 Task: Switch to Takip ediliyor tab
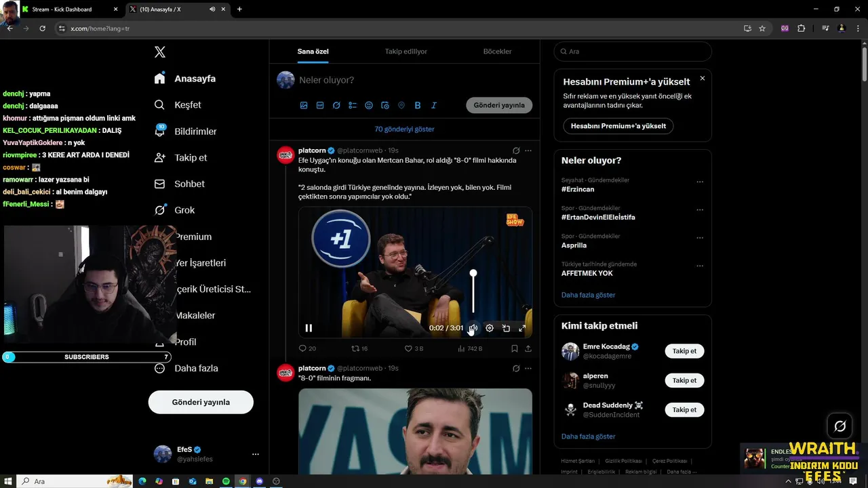[x=406, y=52]
